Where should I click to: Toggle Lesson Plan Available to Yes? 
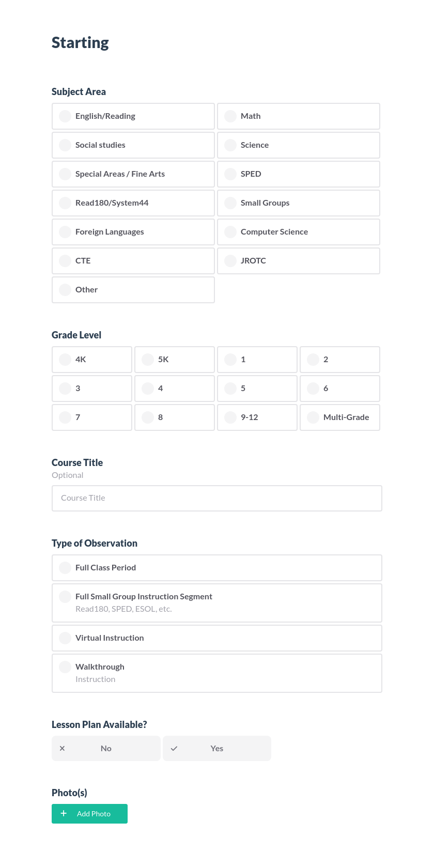[x=216, y=748]
